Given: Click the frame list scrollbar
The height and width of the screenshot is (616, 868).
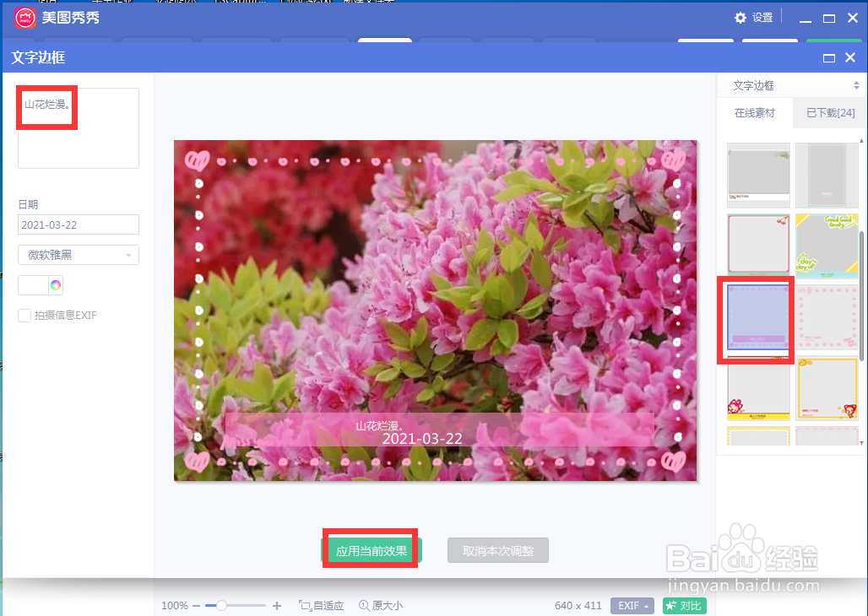Looking at the screenshot, I should coord(861,296).
